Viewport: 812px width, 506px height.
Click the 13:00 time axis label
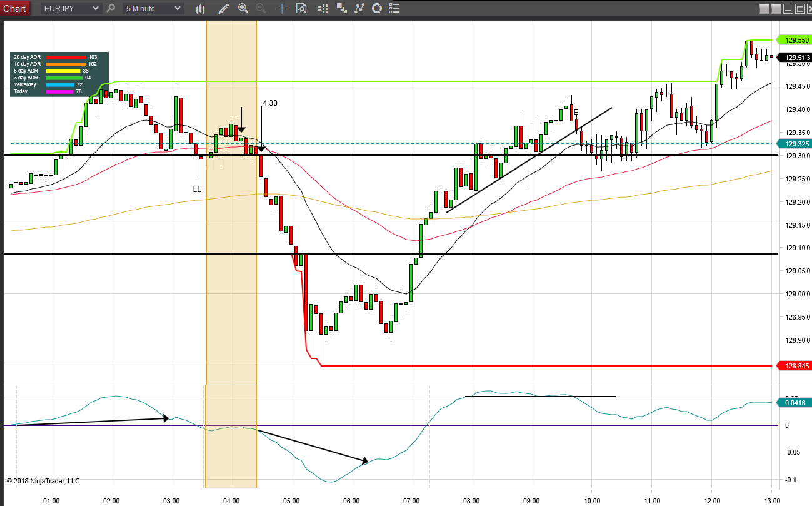(x=772, y=501)
